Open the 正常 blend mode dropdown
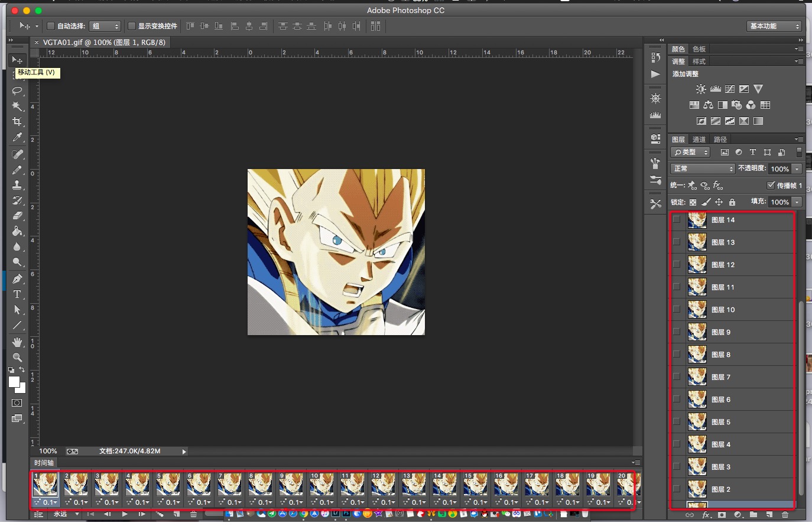Viewport: 812px width, 526px height. click(703, 169)
